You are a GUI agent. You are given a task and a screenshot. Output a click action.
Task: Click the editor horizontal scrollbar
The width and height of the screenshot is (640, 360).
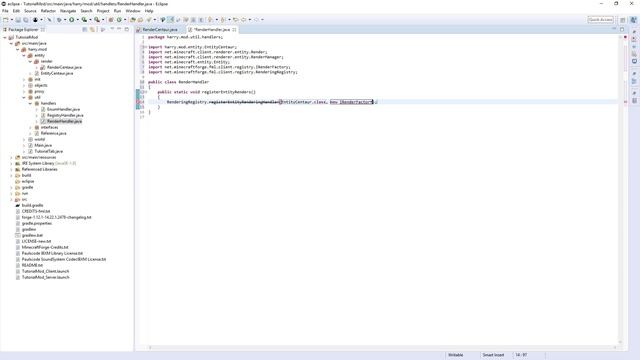382,348
